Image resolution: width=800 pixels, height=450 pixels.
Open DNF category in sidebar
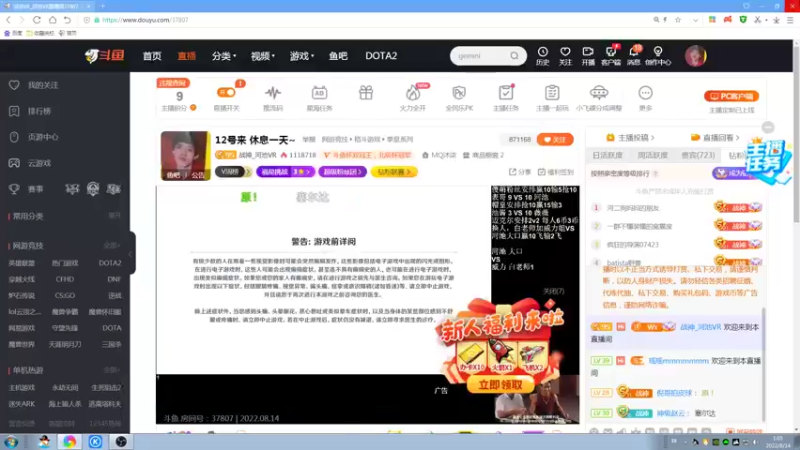(x=114, y=279)
